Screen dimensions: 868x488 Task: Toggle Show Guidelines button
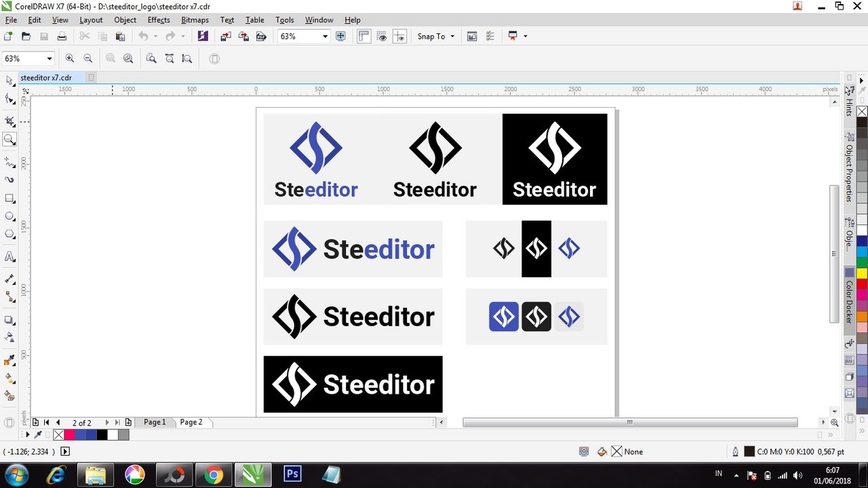coord(399,36)
